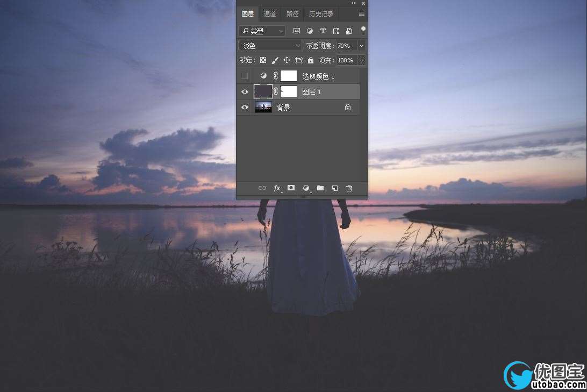Expand the 不透明度 slider arrow

coord(361,46)
